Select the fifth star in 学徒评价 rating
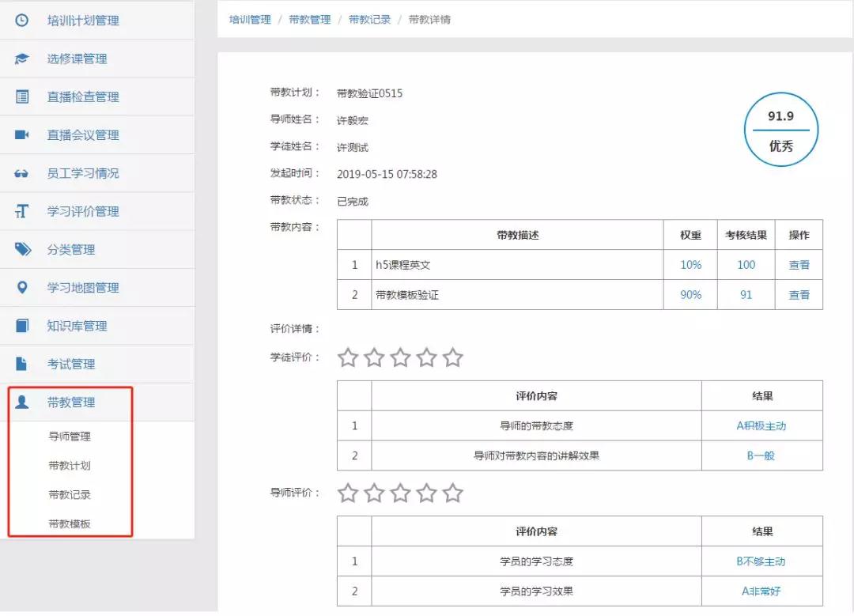The image size is (854, 616). tap(452, 358)
